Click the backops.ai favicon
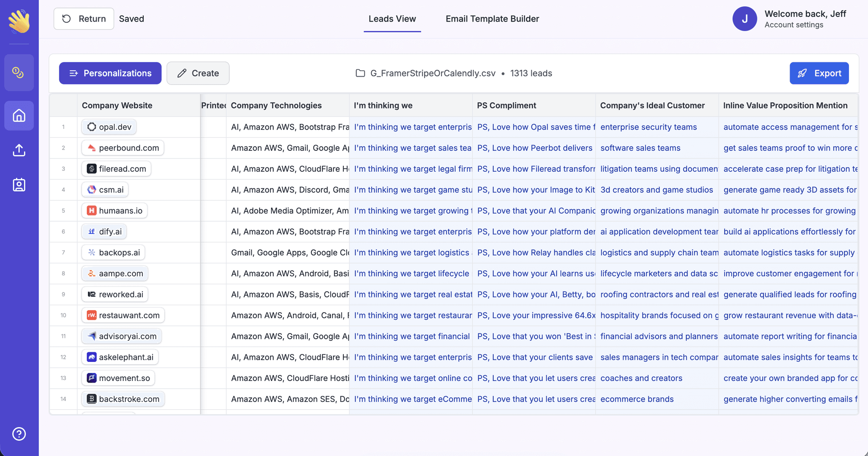 point(92,253)
